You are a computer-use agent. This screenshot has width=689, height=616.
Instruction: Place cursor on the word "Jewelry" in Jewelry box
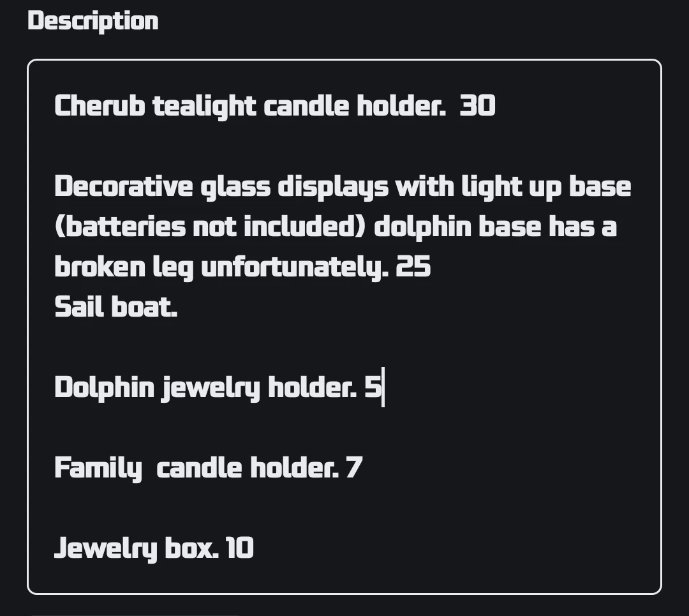pos(105,548)
